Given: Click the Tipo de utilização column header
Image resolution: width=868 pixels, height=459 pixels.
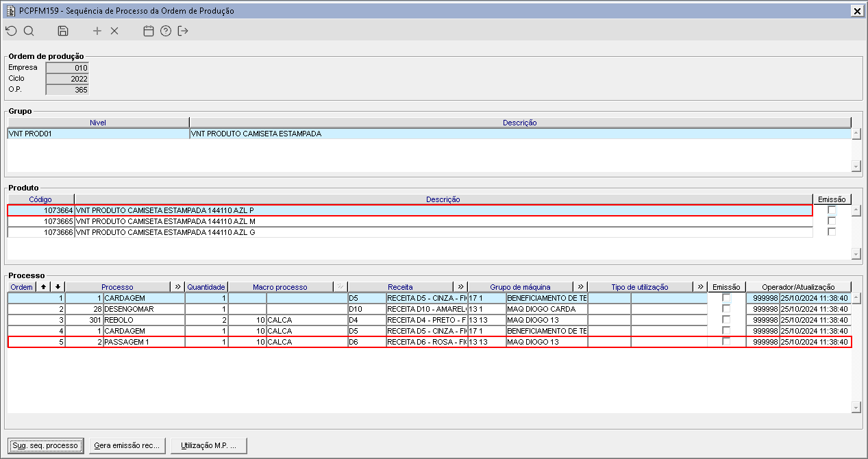Looking at the screenshot, I should [x=640, y=287].
